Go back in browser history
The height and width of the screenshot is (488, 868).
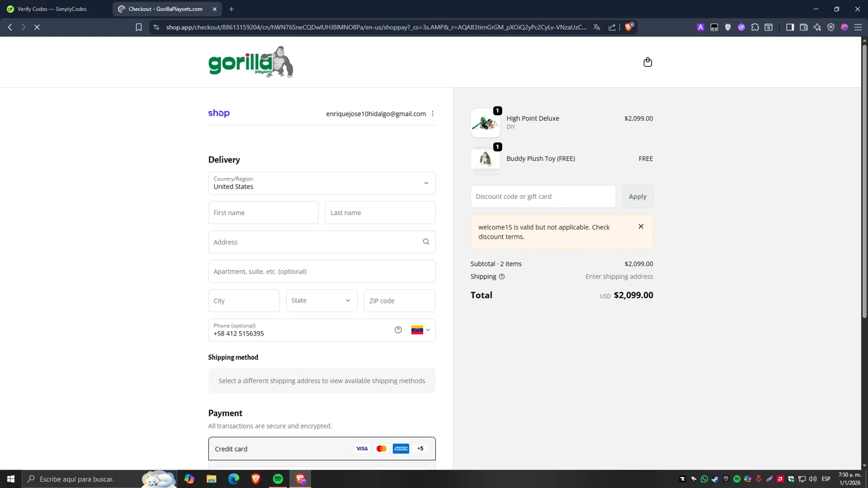coord(10,27)
